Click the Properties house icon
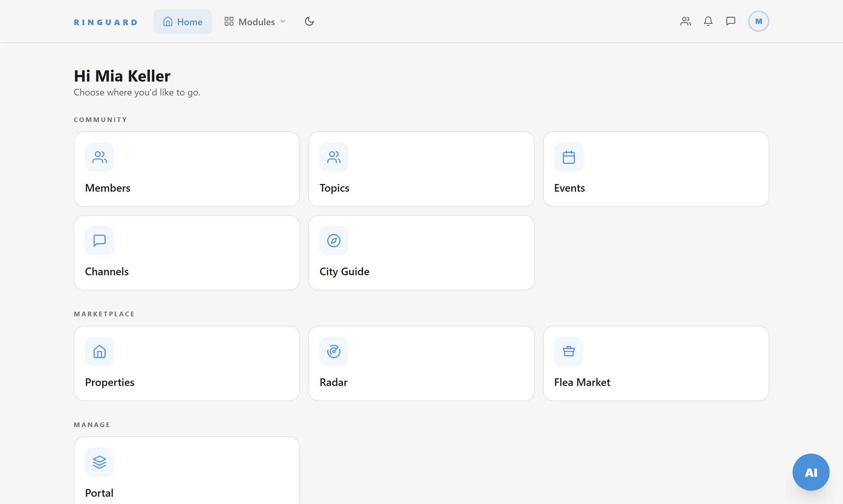 pyautogui.click(x=100, y=351)
